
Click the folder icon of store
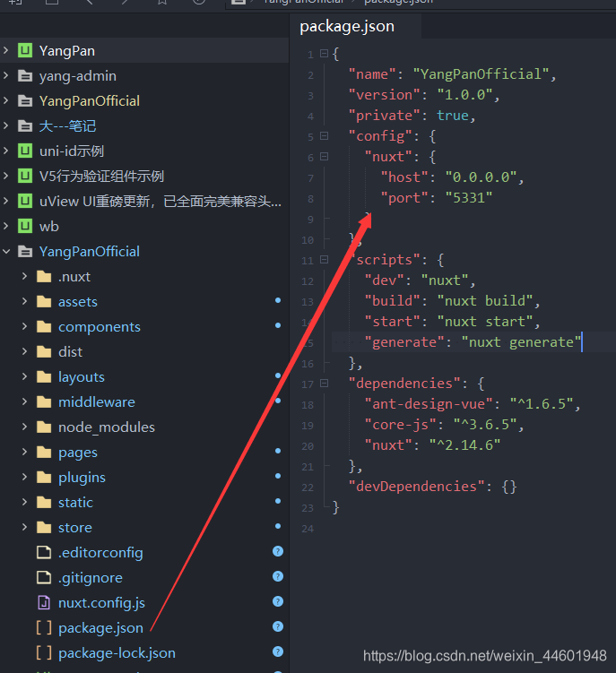(44, 528)
